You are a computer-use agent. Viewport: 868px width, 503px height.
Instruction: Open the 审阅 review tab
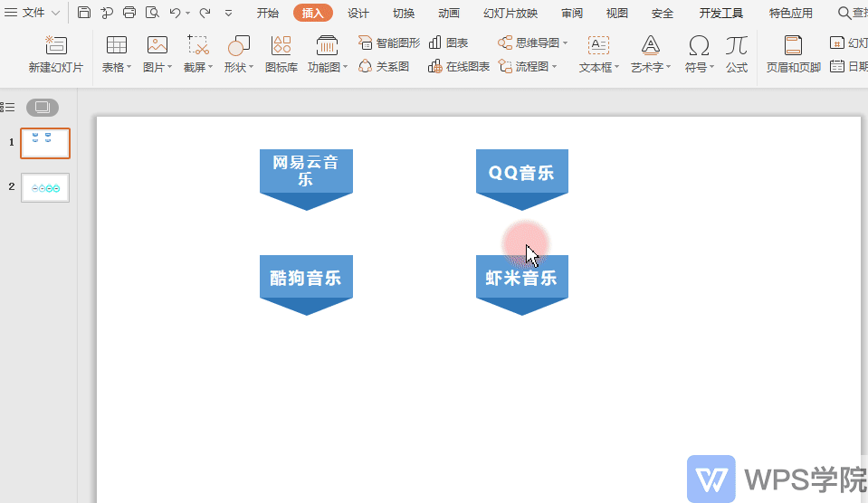tap(572, 13)
